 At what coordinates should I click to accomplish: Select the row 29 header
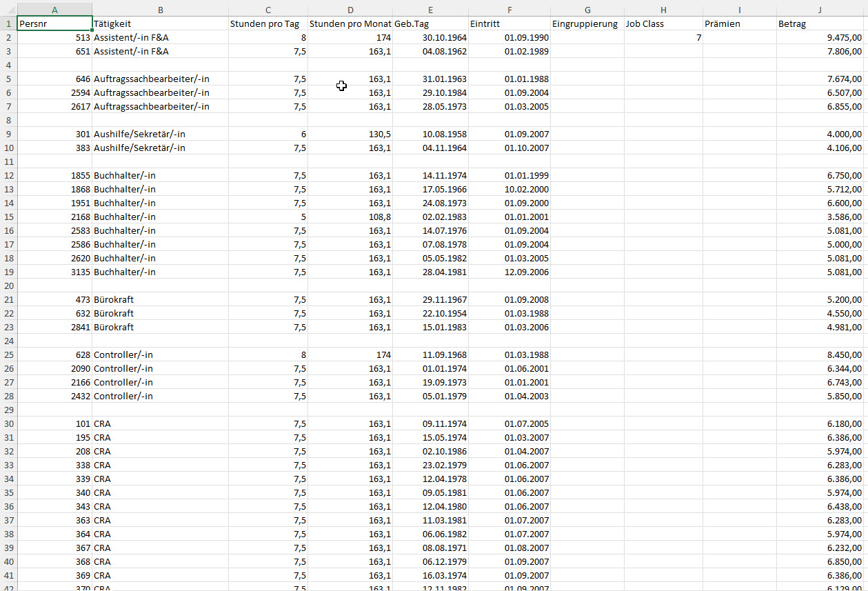(8, 410)
